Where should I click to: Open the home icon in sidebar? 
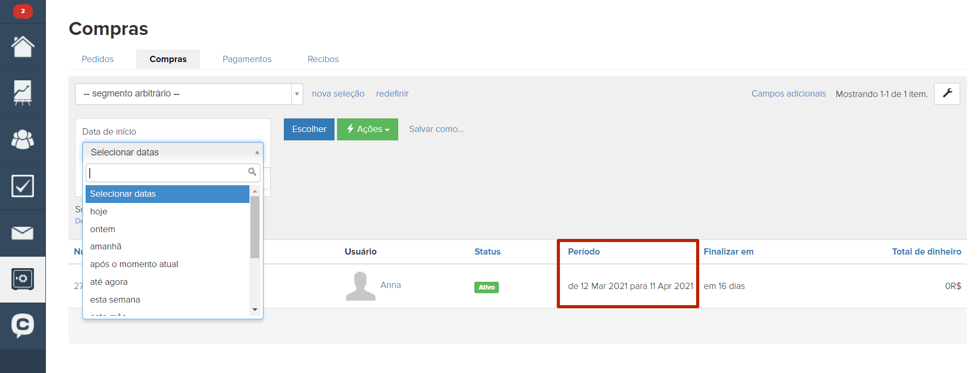(x=22, y=47)
